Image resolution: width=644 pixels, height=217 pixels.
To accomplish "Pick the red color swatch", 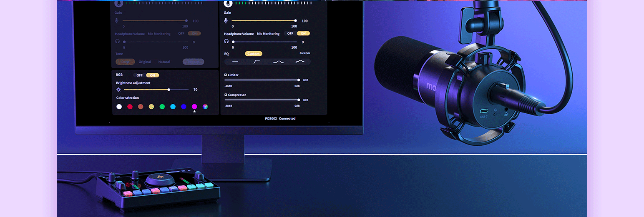I will click(x=130, y=107).
